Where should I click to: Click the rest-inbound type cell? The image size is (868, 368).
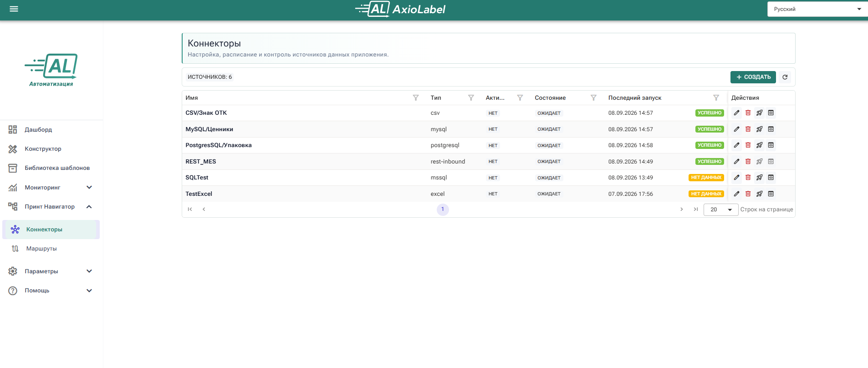(448, 162)
